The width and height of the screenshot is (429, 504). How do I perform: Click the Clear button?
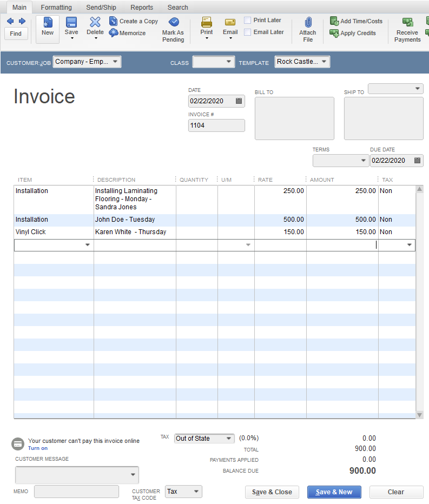click(x=396, y=492)
